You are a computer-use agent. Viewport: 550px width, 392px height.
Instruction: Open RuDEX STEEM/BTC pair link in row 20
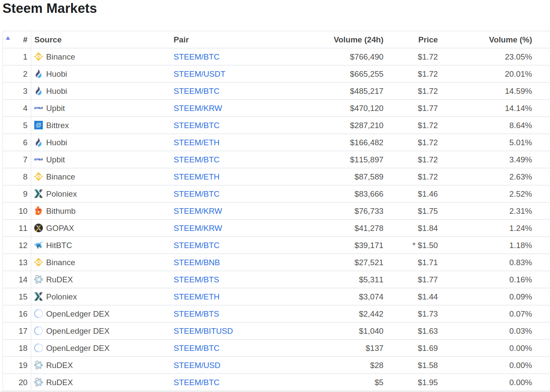[x=197, y=383]
